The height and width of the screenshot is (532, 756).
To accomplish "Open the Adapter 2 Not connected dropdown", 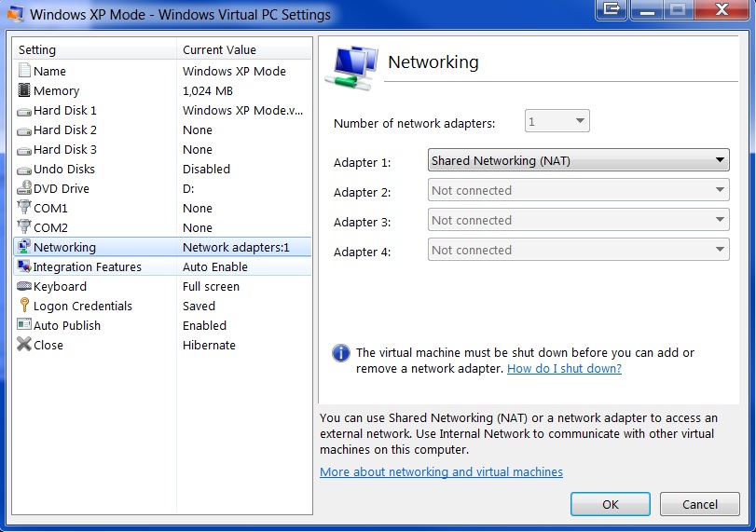I will pyautogui.click(x=579, y=190).
